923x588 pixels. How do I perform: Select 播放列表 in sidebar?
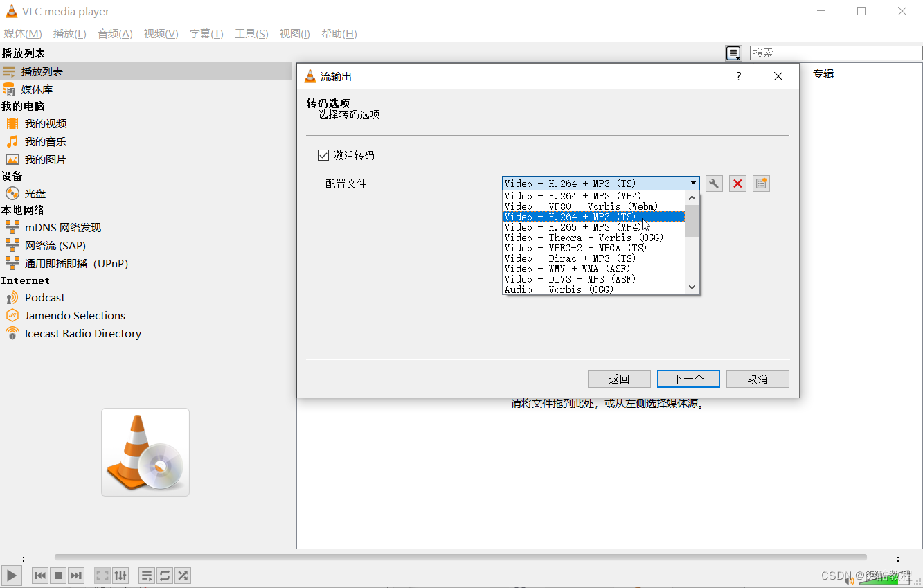point(146,71)
